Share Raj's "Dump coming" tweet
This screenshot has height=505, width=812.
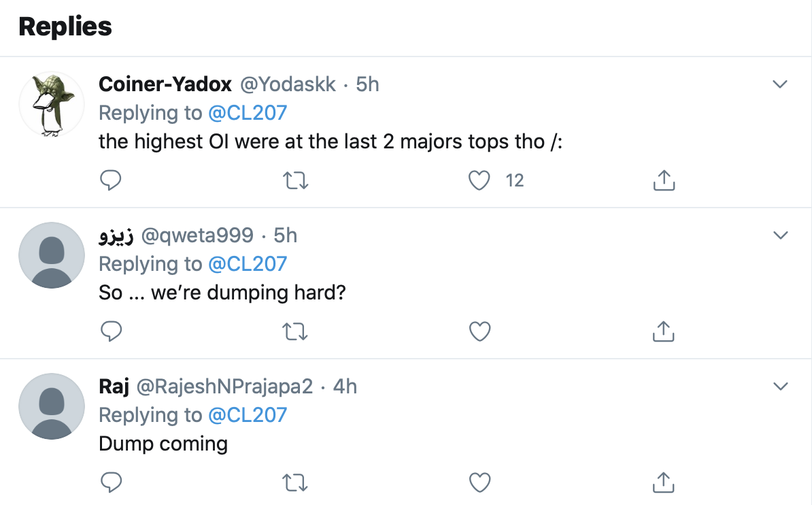(x=663, y=482)
